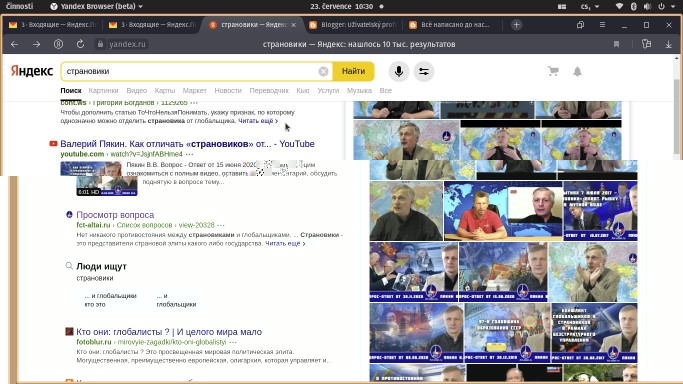Open the Валерий Пякин YouTube result link
Viewport: 683px width, 384px height.
coord(187,144)
